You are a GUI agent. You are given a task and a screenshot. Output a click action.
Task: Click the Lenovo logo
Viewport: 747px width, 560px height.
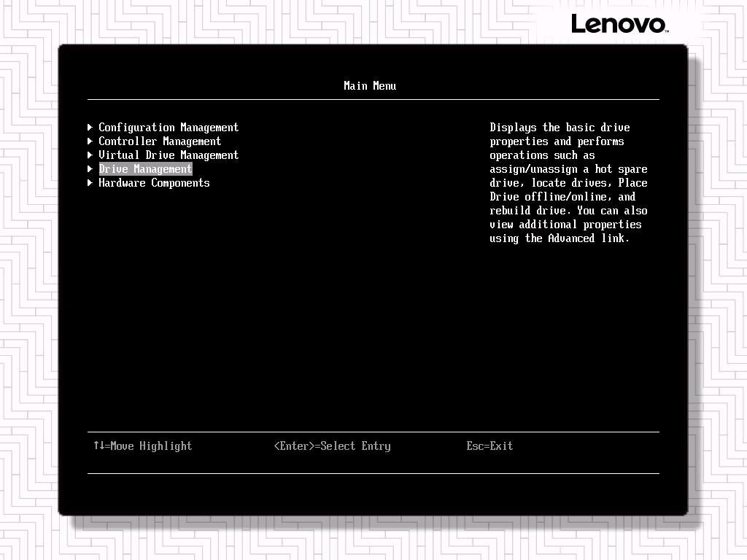(619, 24)
